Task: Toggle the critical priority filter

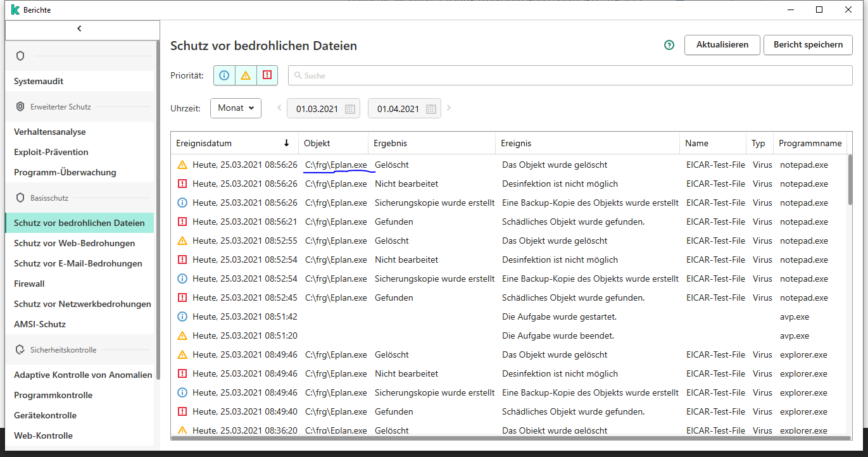Action: (267, 75)
